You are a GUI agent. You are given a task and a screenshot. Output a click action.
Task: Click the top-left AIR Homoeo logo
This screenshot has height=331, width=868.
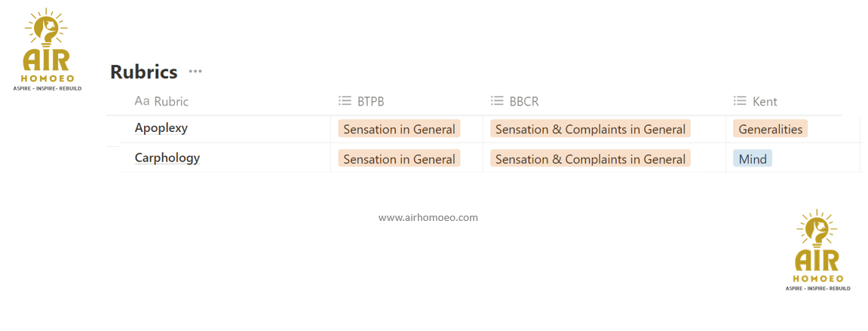(48, 50)
